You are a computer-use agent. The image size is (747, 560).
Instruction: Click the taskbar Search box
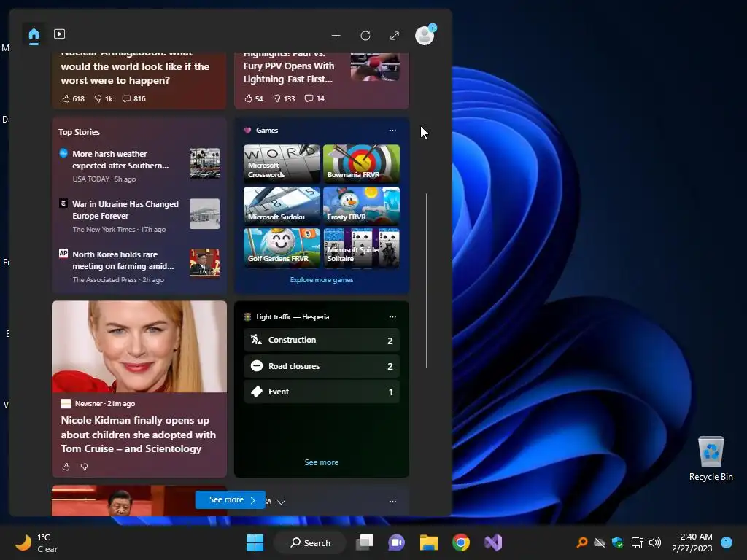(x=310, y=542)
